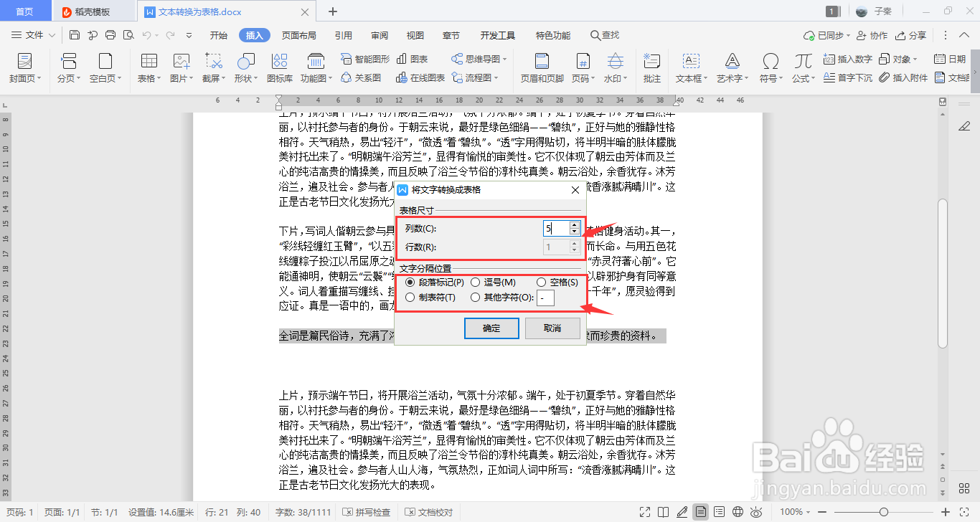Screen dimensions: 980x522
Task: Click the other character input box
Action: click(x=545, y=297)
